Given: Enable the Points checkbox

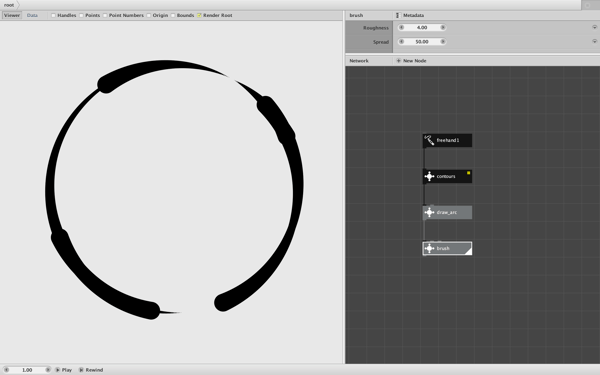Looking at the screenshot, I should tap(82, 15).
